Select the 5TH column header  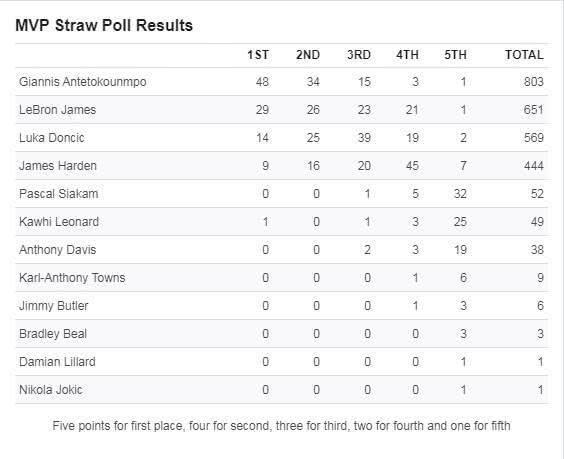coord(455,55)
